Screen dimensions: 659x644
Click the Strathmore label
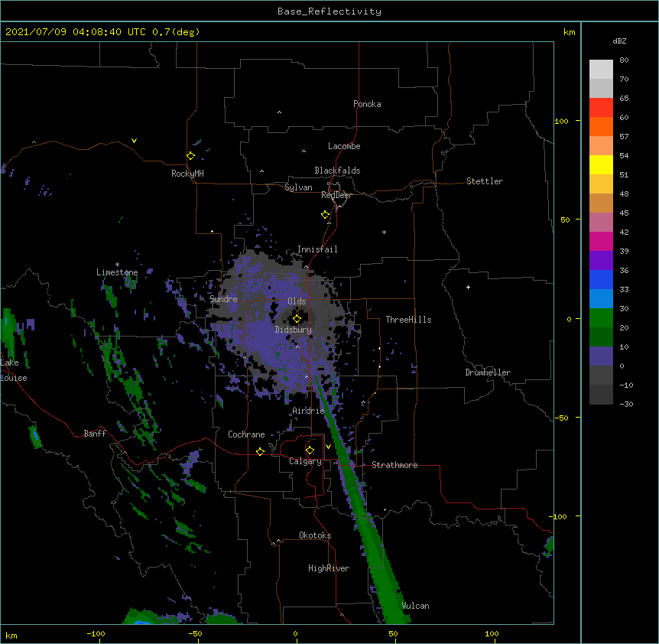point(394,465)
